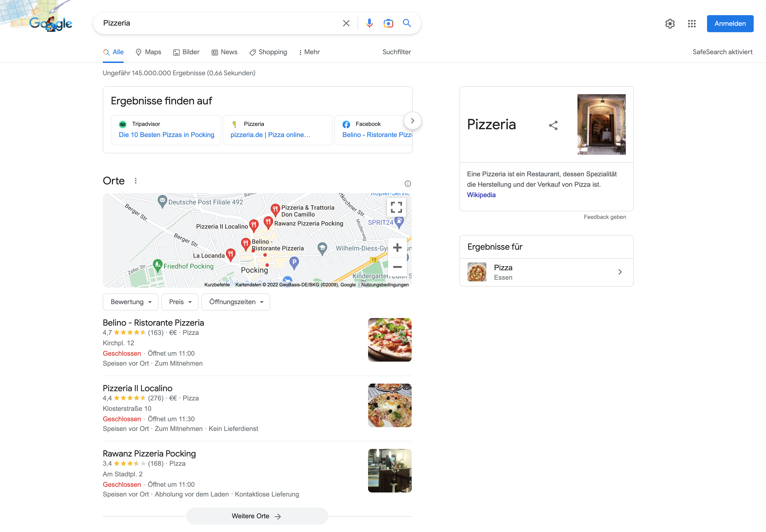Select the Pizzeria & Trattoria Don Camillo map pin
This screenshot has width=766, height=532.
[x=275, y=209]
